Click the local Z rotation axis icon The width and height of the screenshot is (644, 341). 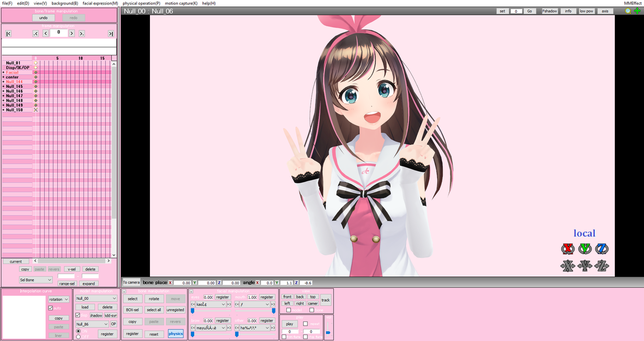(602, 248)
